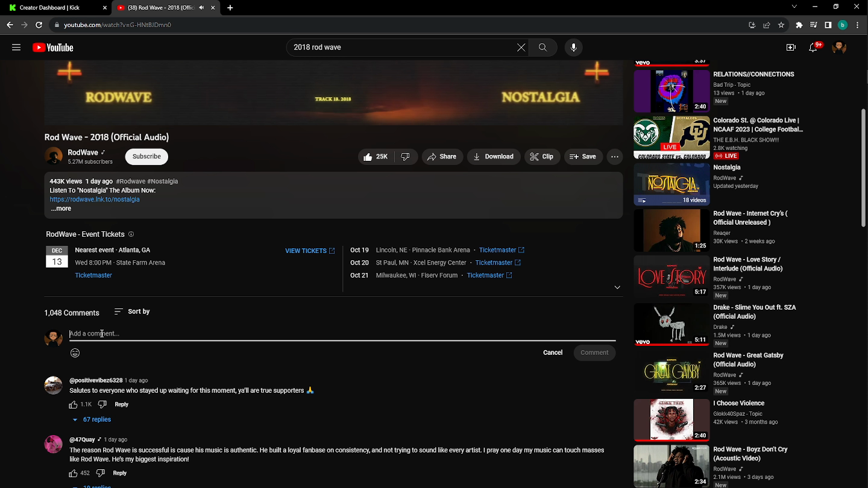Save the video to a playlist

583,157
